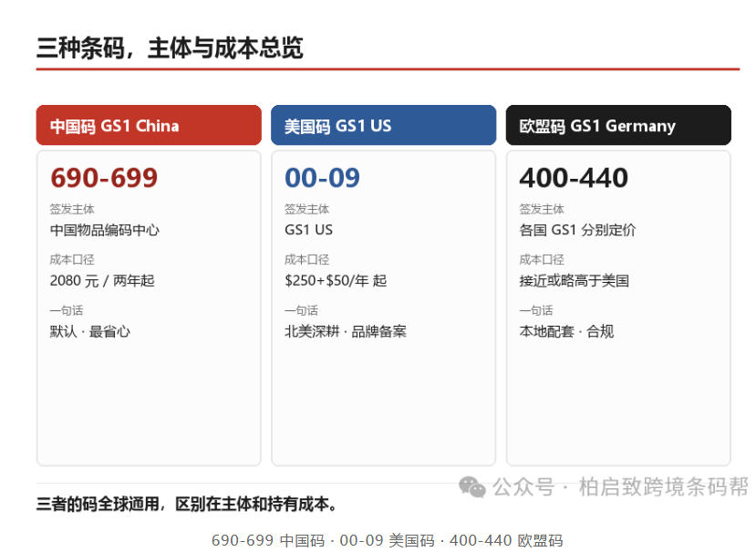Click the cost 2080 元 / 两年起
756x552 pixels.
(x=102, y=281)
